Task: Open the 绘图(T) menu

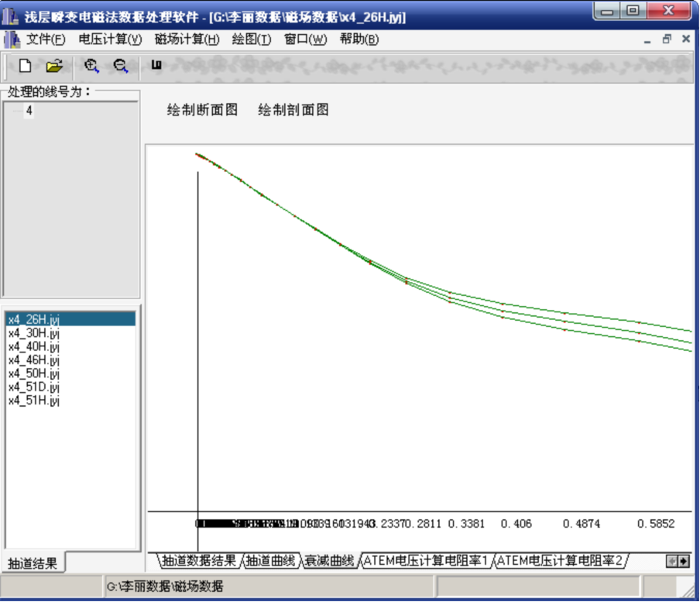Action: 252,40
